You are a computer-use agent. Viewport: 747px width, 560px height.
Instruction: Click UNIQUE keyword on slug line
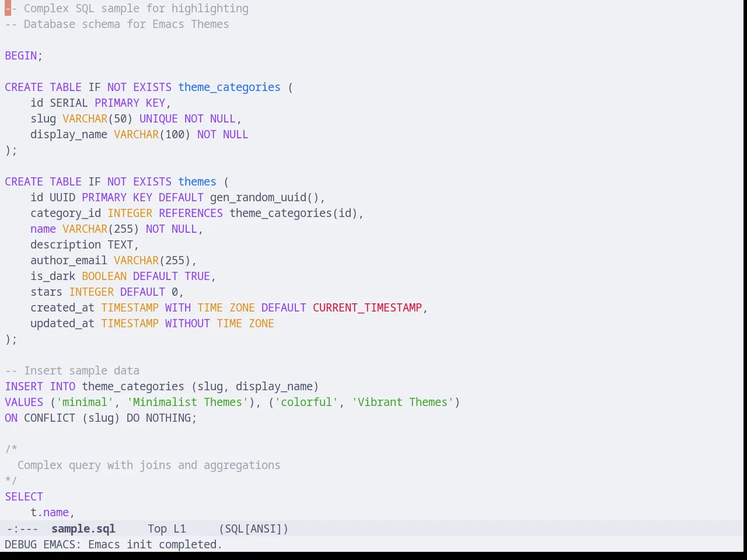159,119
